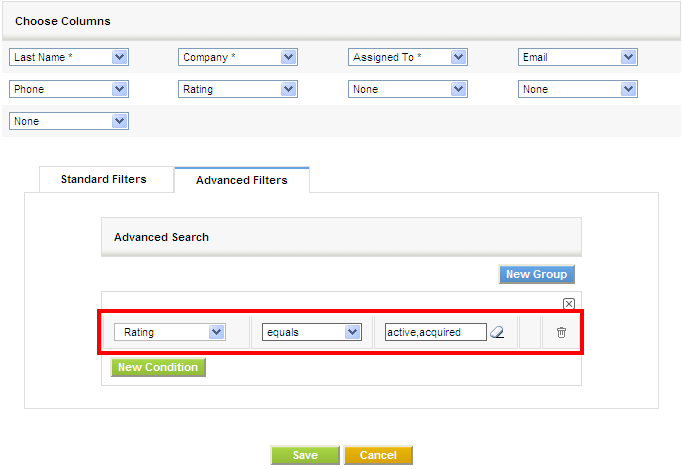Add a New Condition
Viewport: 683px width, 469px height.
[x=158, y=367]
